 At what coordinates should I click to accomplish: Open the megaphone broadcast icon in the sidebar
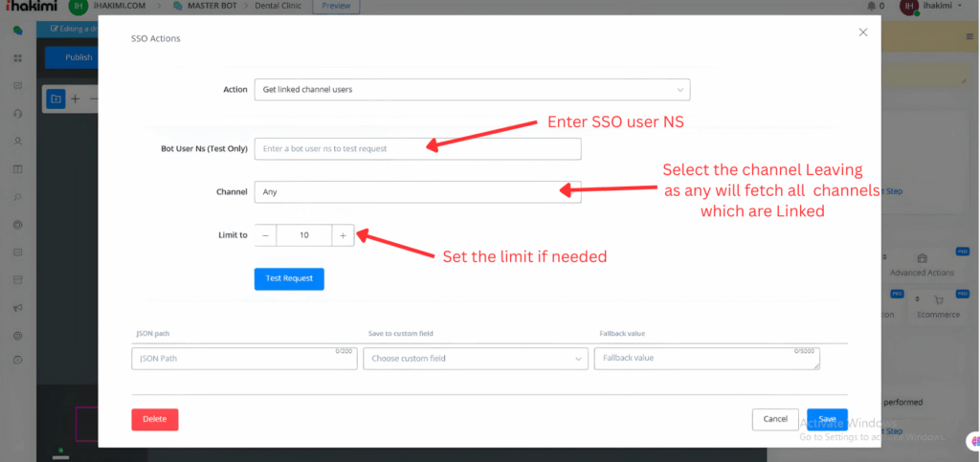(x=17, y=308)
